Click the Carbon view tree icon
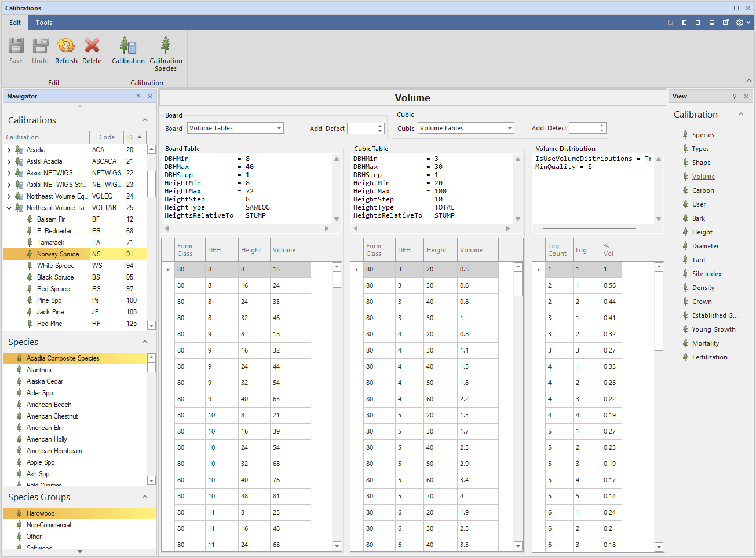 click(x=685, y=190)
